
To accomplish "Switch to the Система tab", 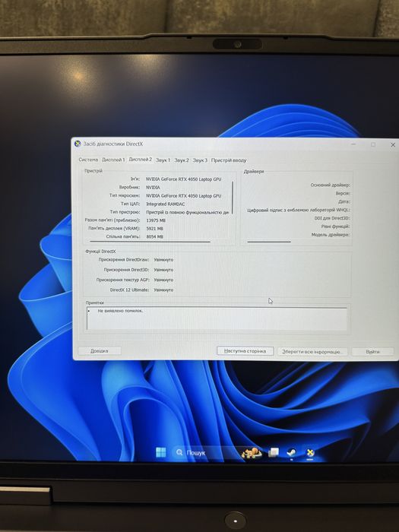I will 88,160.
